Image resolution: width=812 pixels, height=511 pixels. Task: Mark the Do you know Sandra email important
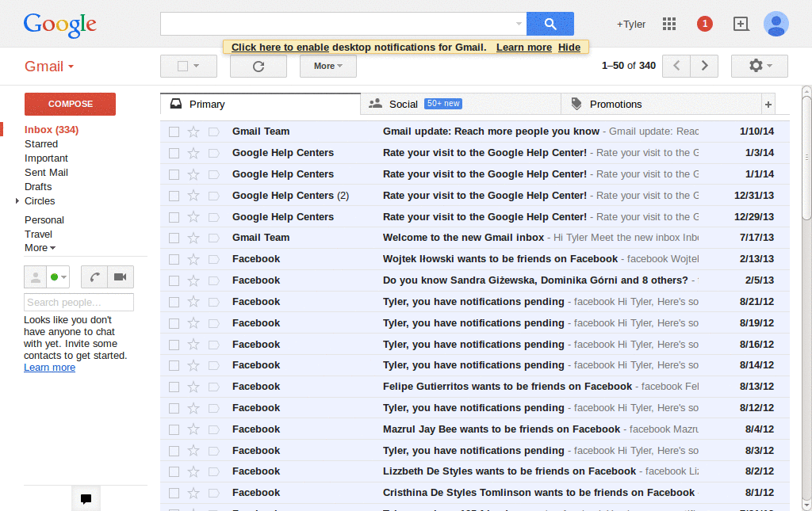[x=213, y=280]
